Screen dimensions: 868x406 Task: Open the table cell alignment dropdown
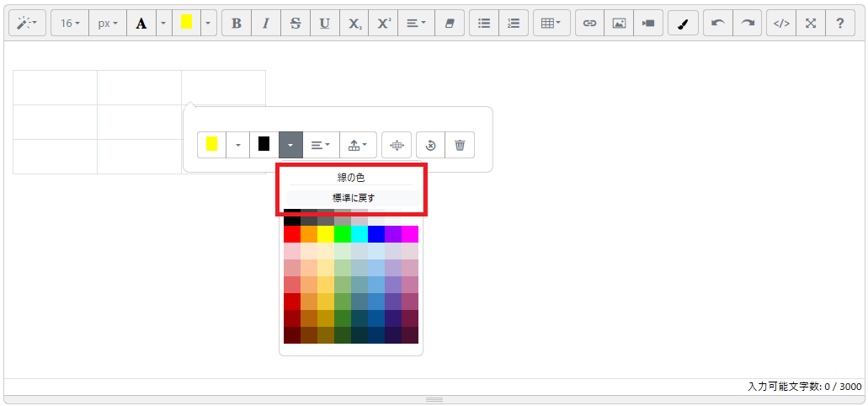321,145
